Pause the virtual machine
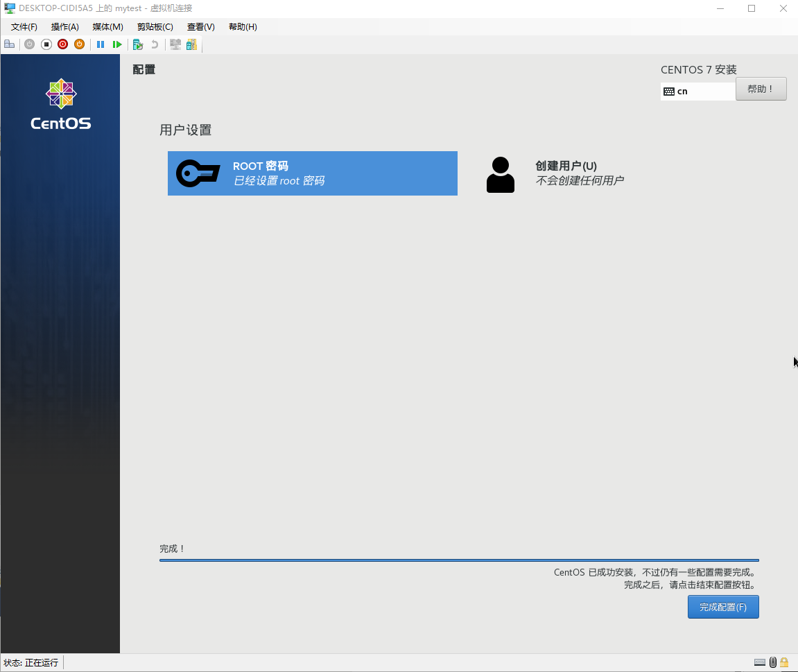Viewport: 798px width, 672px height. coord(101,44)
